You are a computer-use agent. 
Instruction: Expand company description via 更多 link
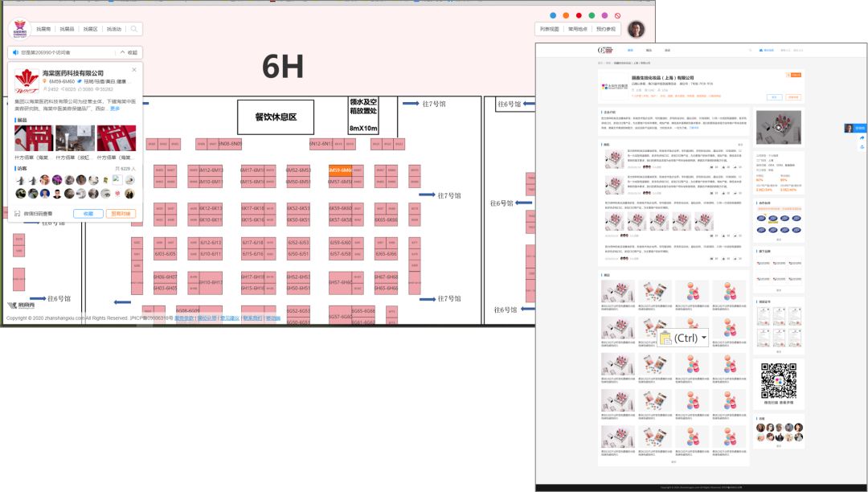(115, 109)
